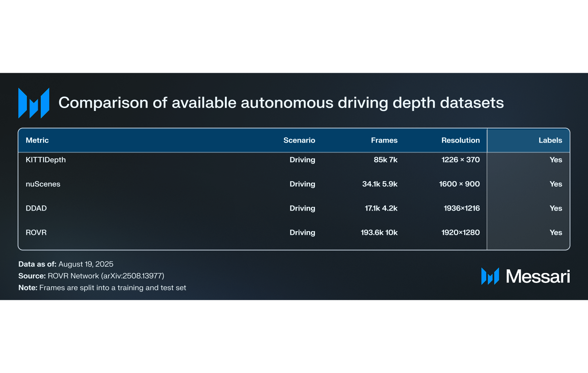Click the Yes label in DDAD row
This screenshot has width=588, height=373.
click(x=556, y=208)
